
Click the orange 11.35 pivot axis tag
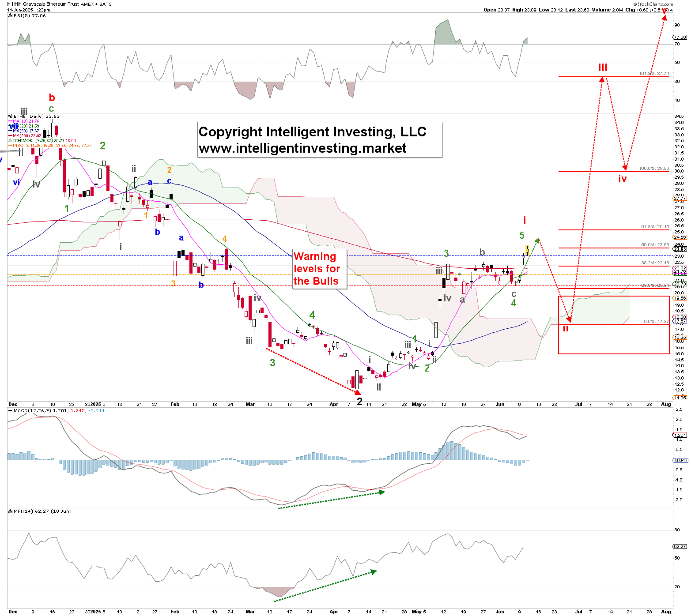click(x=680, y=398)
